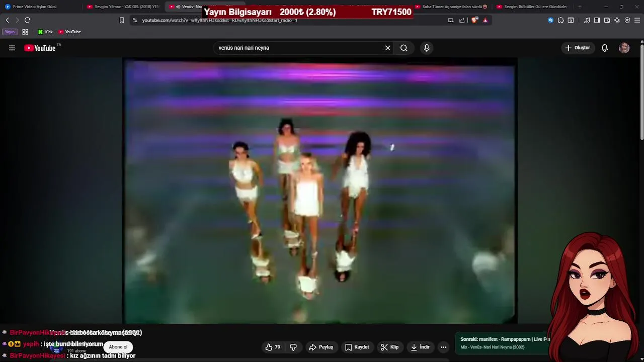The width and height of the screenshot is (644, 362).
Task: Open the YouTube bookmark in bookmarks bar
Action: 69,32
